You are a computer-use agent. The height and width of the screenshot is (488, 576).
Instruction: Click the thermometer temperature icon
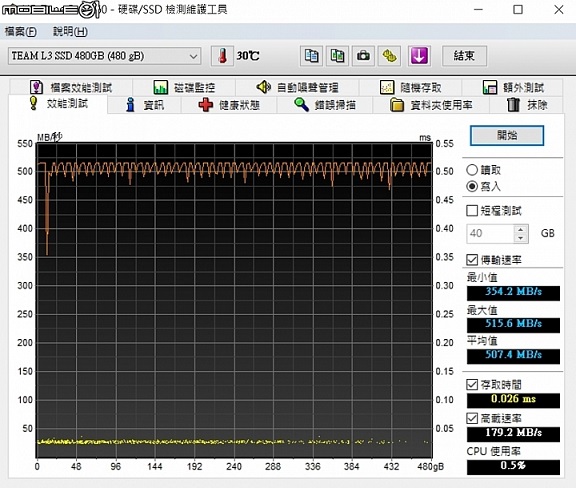tap(222, 56)
